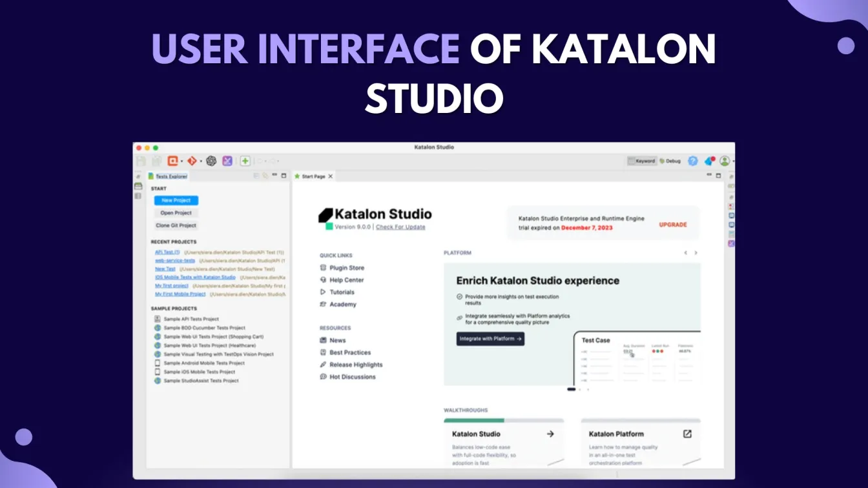The image size is (868, 488).
Task: Click the green plus new item icon
Action: (245, 161)
